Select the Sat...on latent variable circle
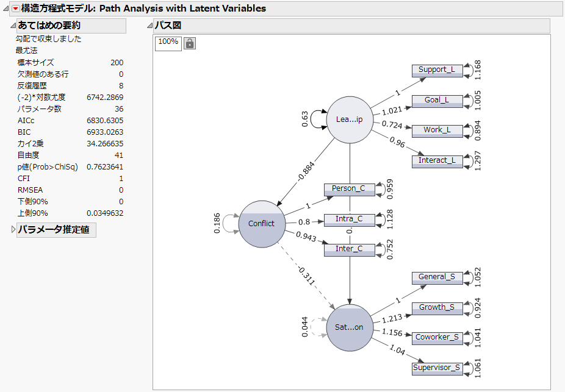This screenshot has width=565, height=392. pos(350,327)
